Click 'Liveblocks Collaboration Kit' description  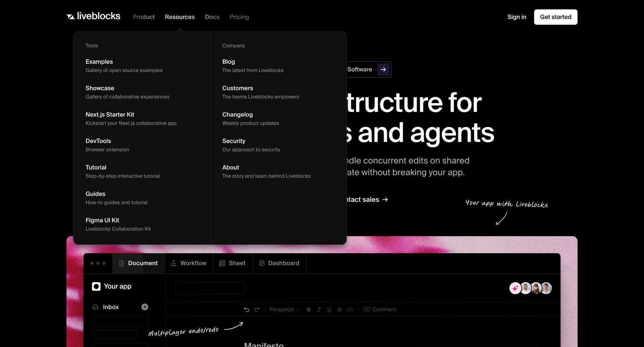pyautogui.click(x=118, y=229)
